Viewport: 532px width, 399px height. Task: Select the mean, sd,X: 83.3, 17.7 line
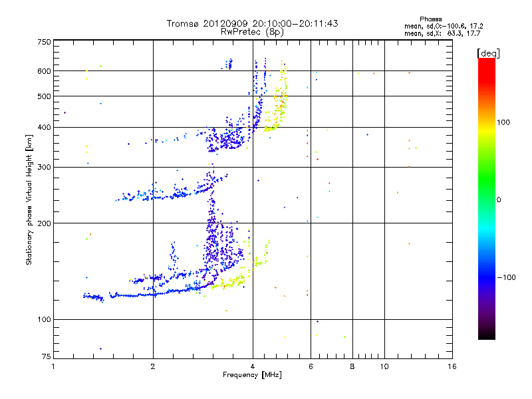tap(442, 33)
